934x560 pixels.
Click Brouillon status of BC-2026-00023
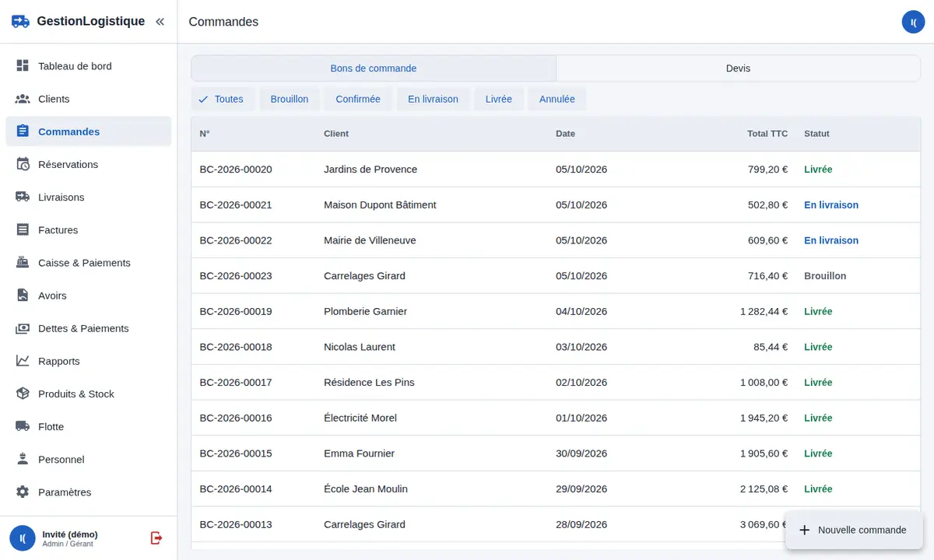[825, 276]
